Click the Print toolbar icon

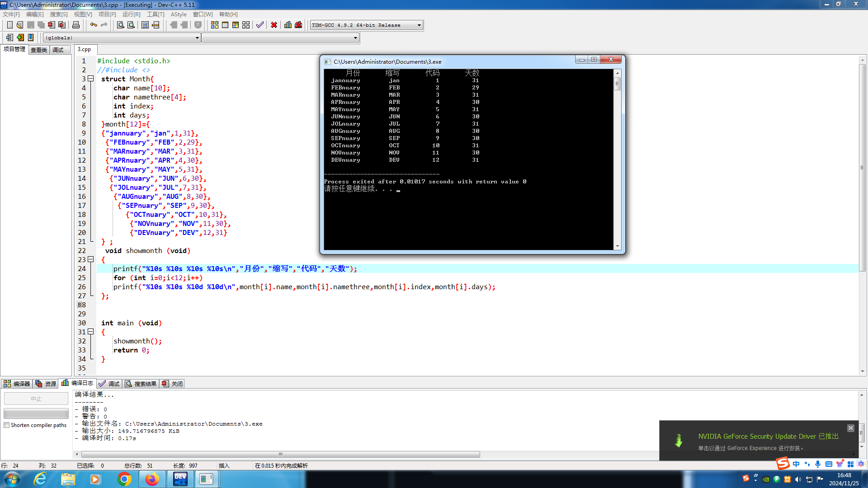76,25
